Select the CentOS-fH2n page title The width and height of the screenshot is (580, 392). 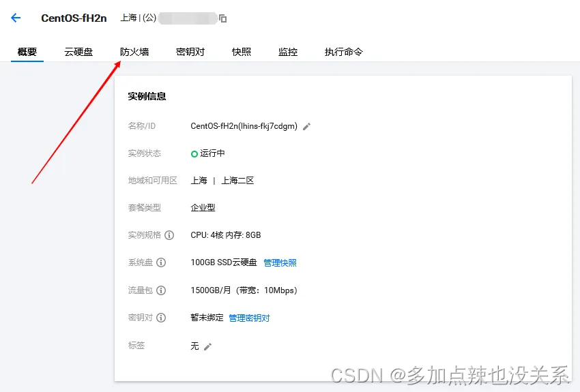[x=74, y=18]
